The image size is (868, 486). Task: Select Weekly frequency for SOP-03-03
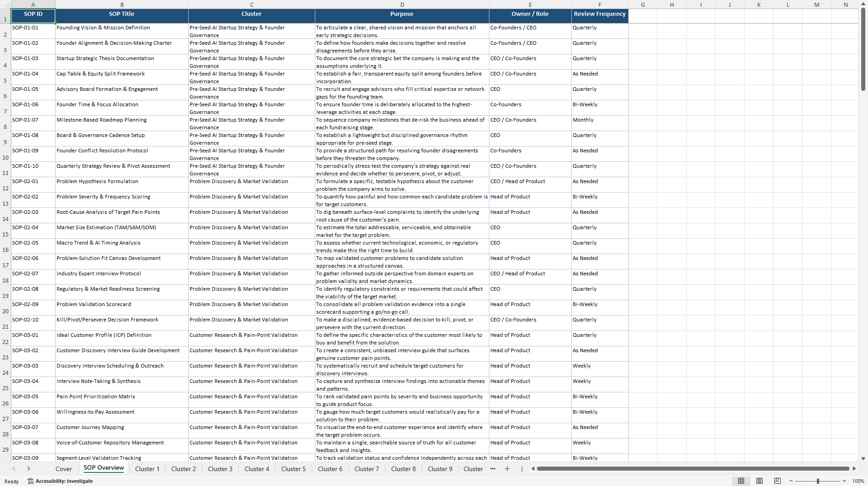[x=600, y=369]
